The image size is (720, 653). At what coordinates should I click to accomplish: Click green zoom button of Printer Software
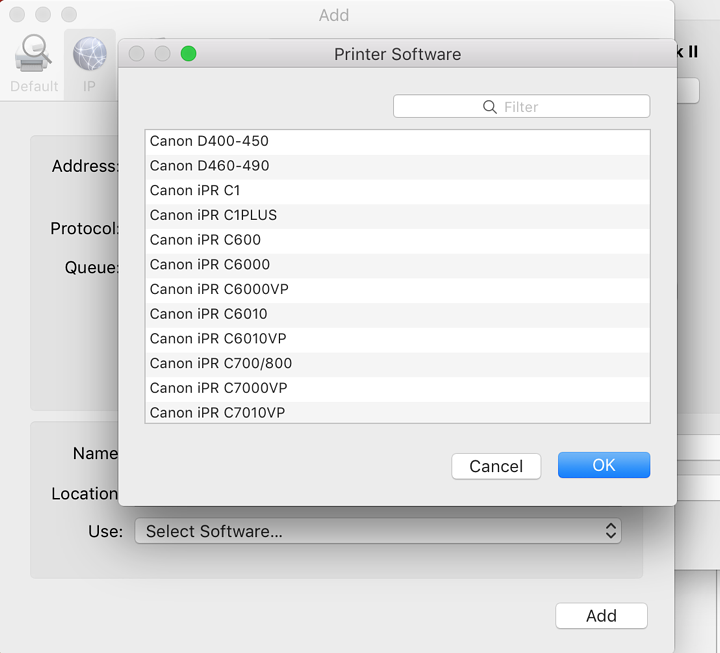point(188,54)
